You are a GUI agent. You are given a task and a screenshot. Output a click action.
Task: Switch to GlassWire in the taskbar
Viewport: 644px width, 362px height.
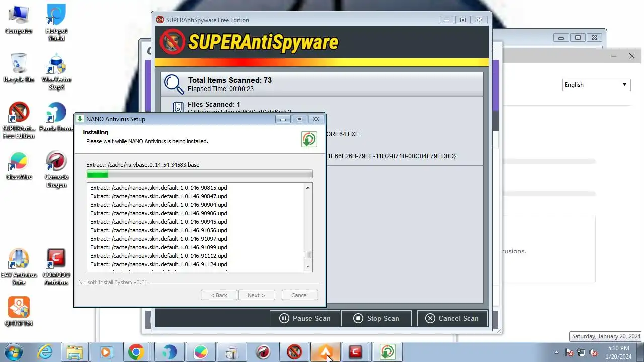coord(200,352)
